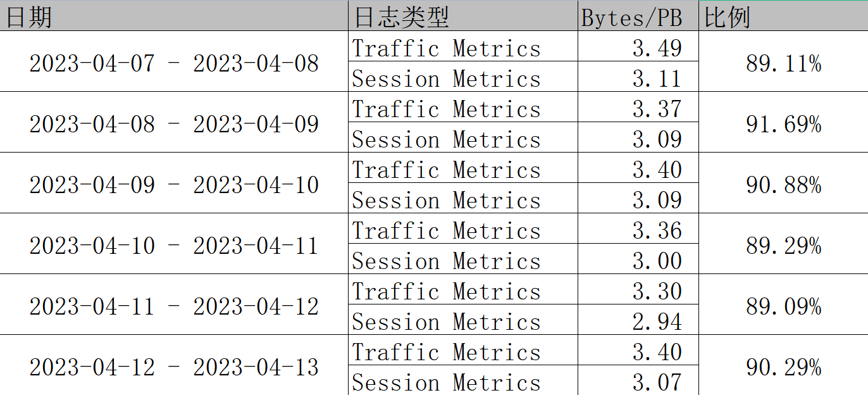Click the 3.49 Bytes/PB value
The width and height of the screenshot is (868, 395).
pyautogui.click(x=657, y=48)
